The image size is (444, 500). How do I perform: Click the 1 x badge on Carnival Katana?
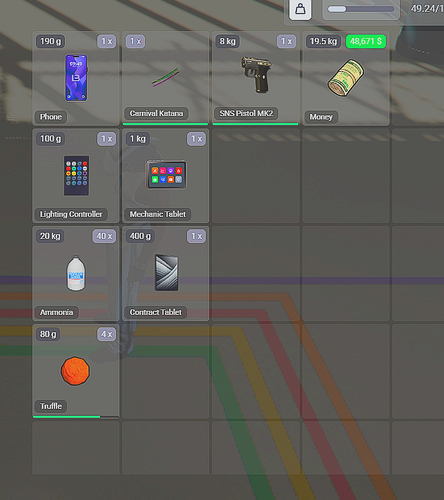tap(135, 41)
